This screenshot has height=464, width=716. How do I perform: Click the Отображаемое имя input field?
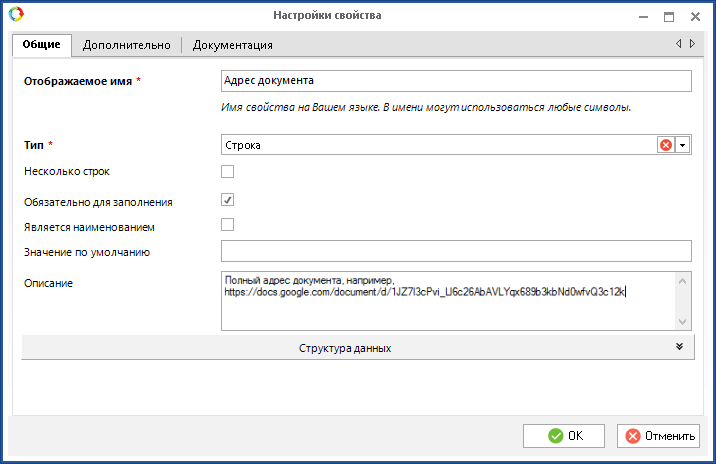click(x=455, y=81)
